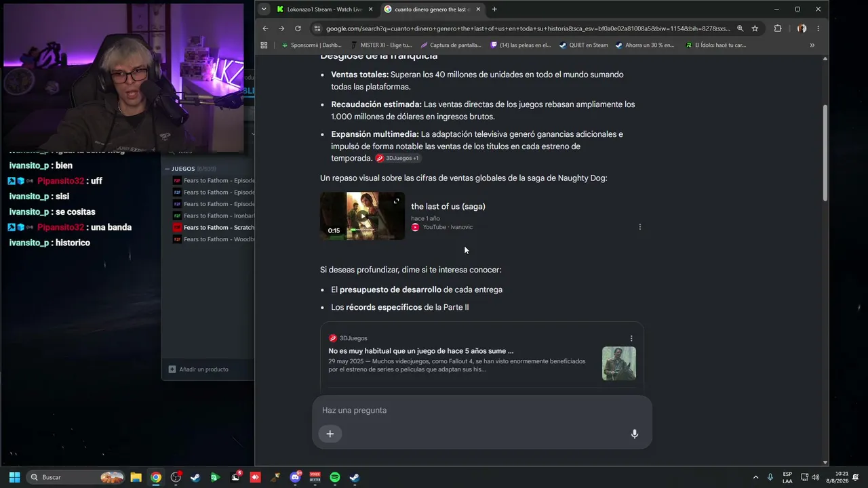This screenshot has width=868, height=488.
Task: Show more bookmarks with the double chevron
Action: point(812,45)
